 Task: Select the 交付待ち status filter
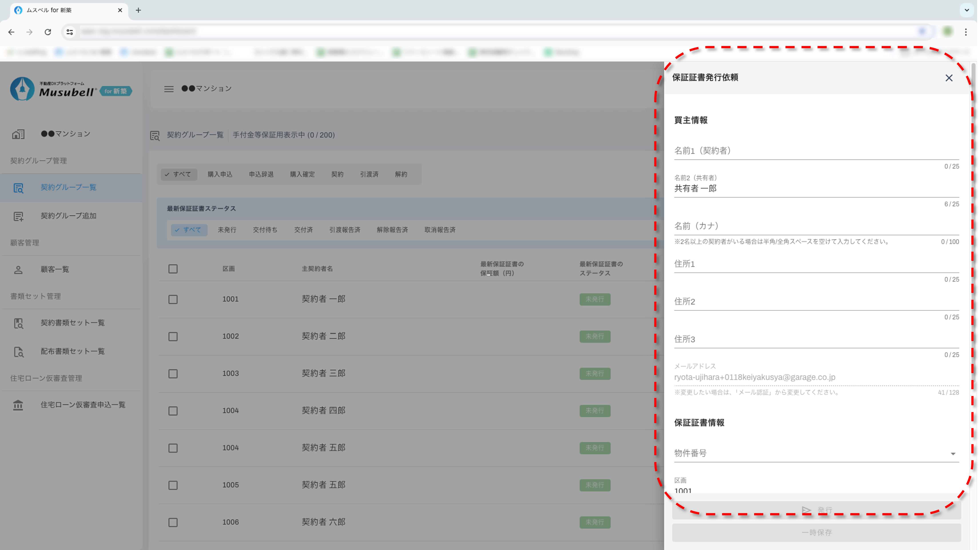coord(265,230)
